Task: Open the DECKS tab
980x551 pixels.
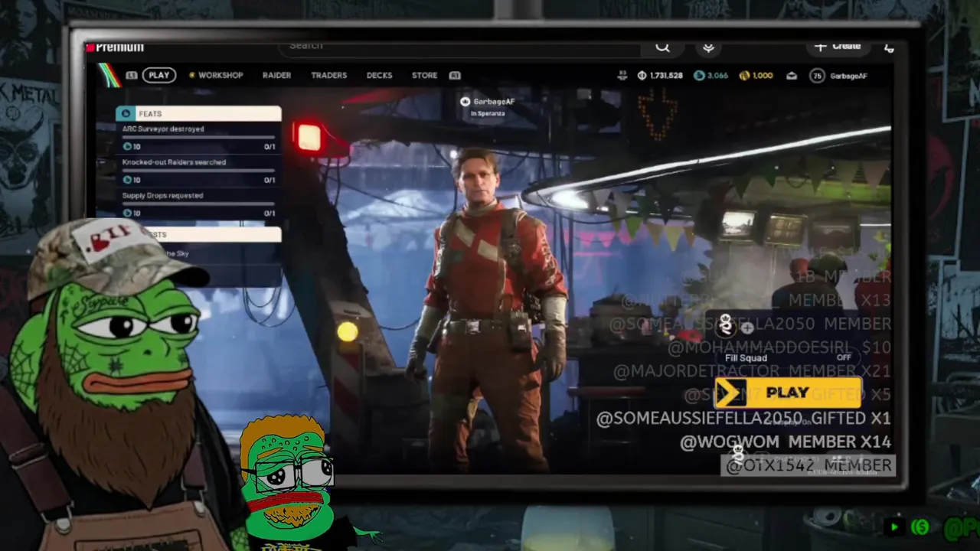Action: (379, 75)
